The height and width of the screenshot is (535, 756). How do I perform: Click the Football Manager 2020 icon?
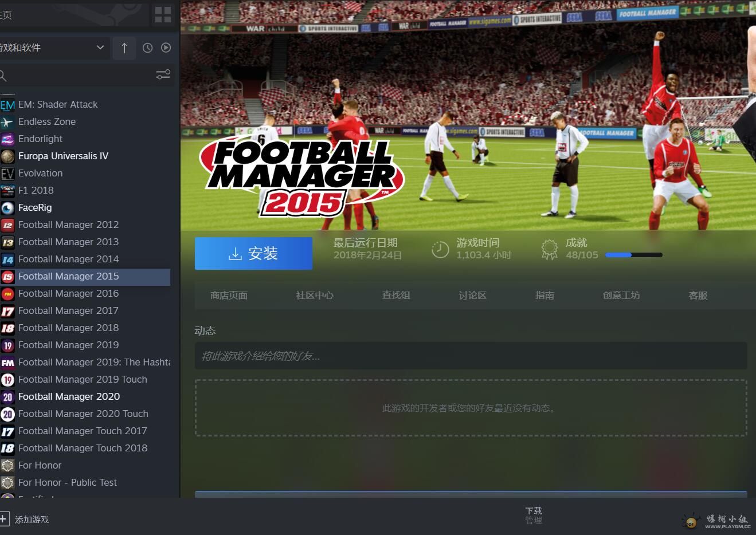click(7, 397)
